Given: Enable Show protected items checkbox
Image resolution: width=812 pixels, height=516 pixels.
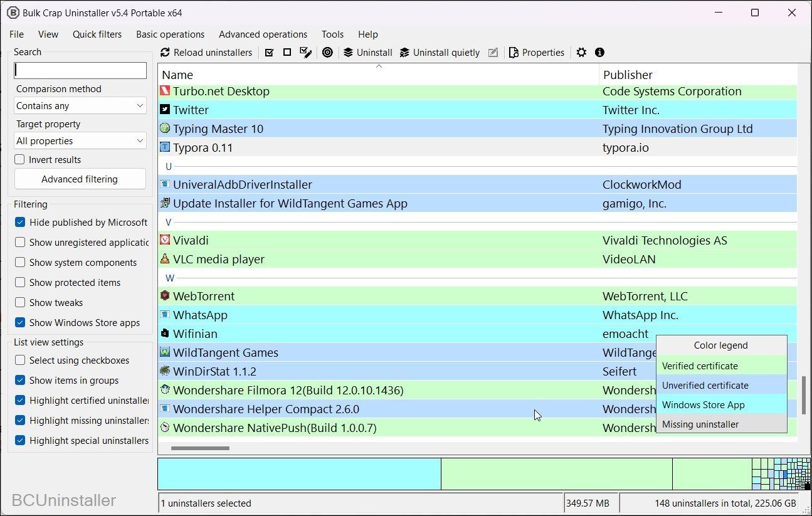Looking at the screenshot, I should (x=20, y=283).
